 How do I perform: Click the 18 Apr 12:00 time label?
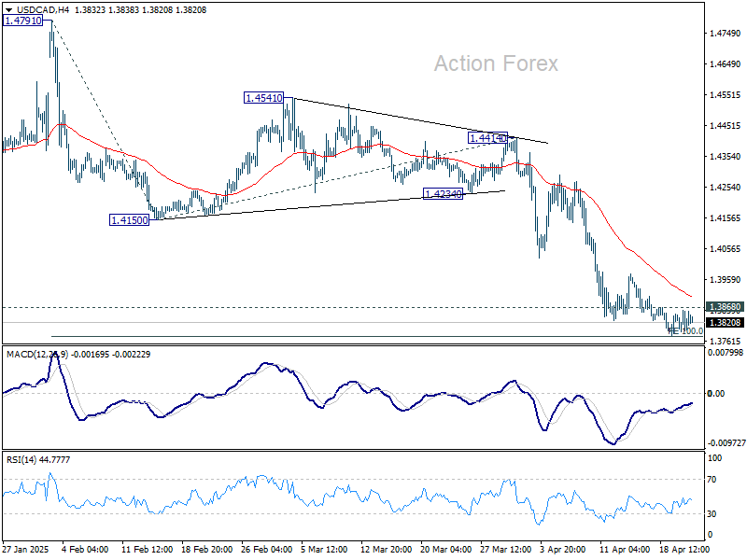click(684, 549)
